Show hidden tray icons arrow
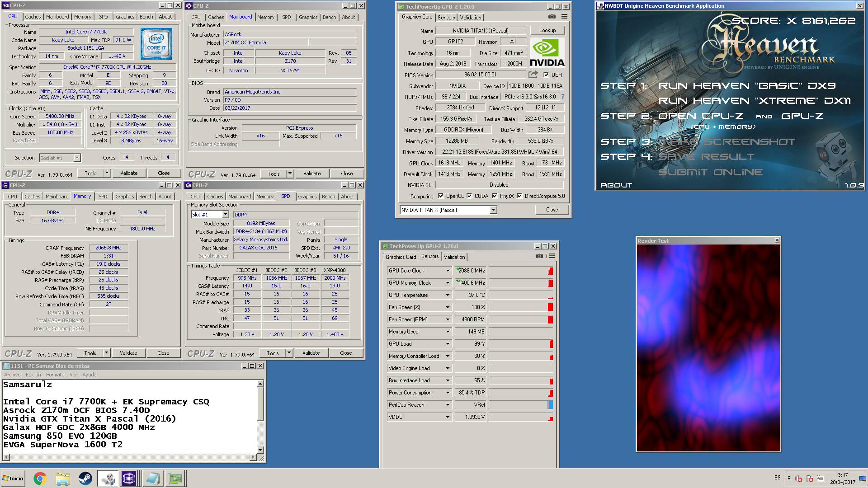The width and height of the screenshot is (868, 488). (x=789, y=478)
